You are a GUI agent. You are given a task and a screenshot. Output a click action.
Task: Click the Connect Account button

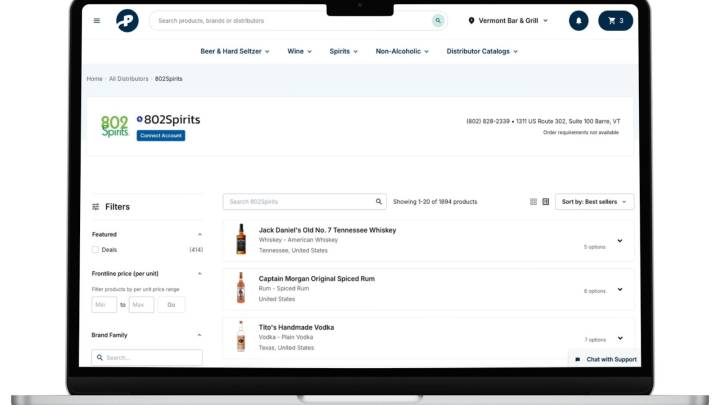[161, 136]
